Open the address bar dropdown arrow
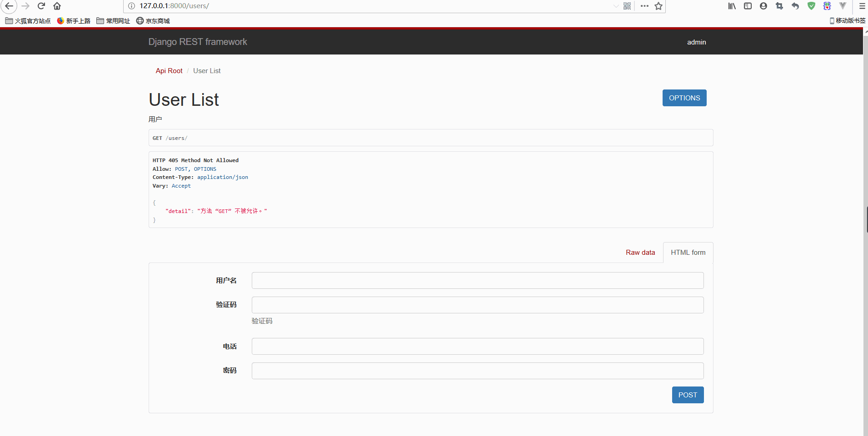This screenshot has width=868, height=436. click(x=616, y=6)
